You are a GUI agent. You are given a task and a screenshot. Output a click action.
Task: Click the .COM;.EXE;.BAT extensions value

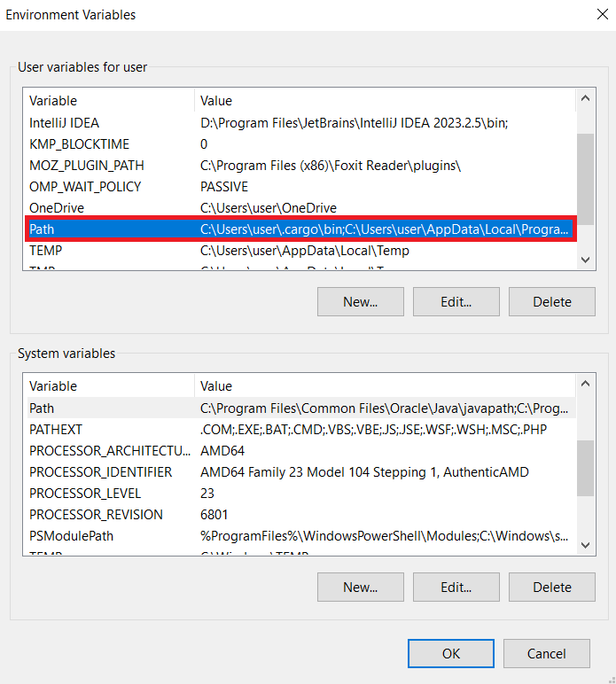tap(373, 430)
